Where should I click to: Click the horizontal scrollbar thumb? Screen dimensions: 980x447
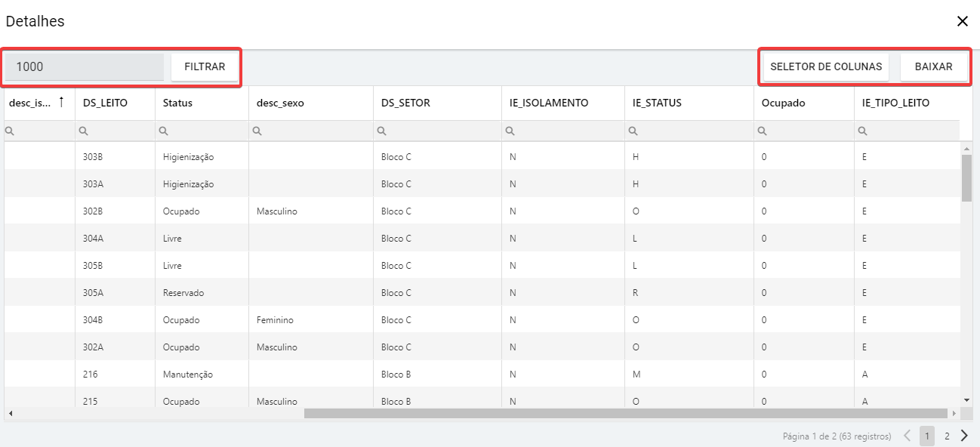pos(626,414)
